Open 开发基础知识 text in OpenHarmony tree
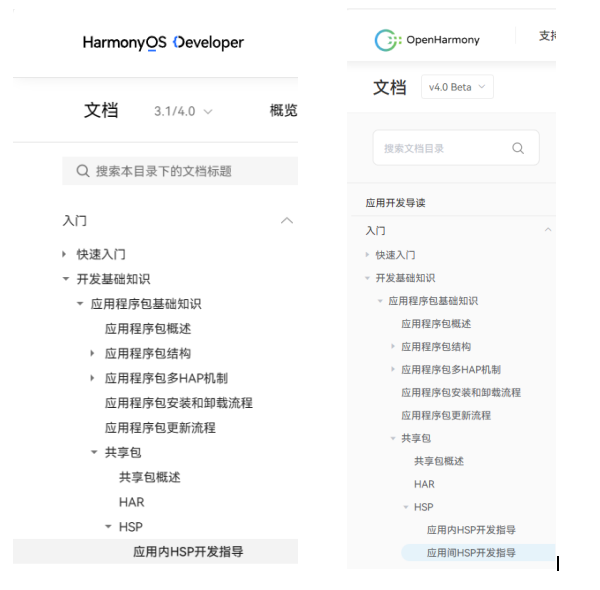This screenshot has width=600, height=590. pos(405,278)
